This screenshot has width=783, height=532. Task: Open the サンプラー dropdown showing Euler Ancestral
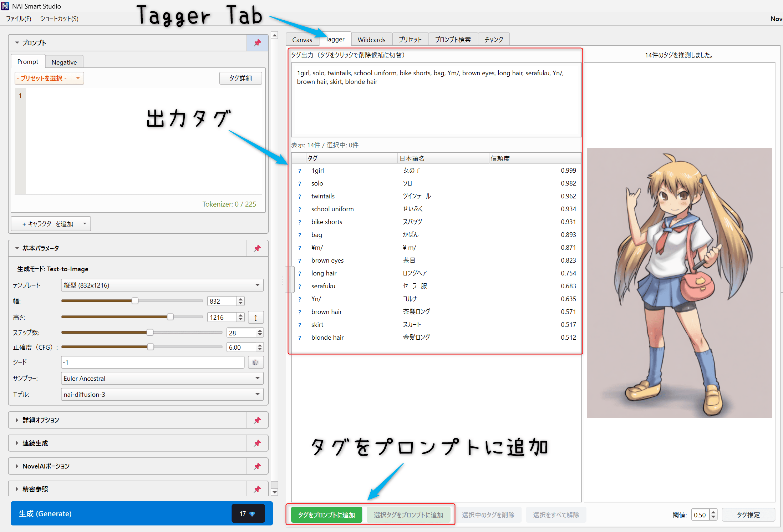coord(162,378)
